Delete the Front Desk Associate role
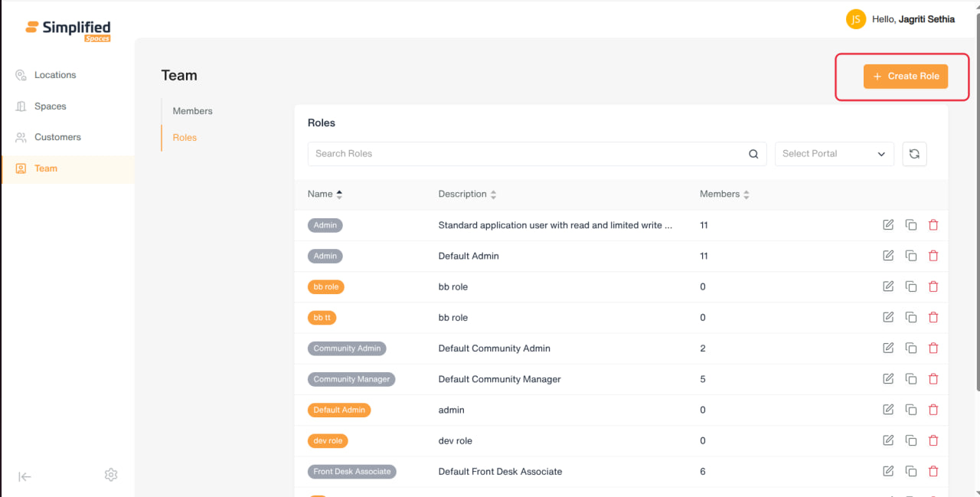This screenshot has width=980, height=497. (x=933, y=471)
